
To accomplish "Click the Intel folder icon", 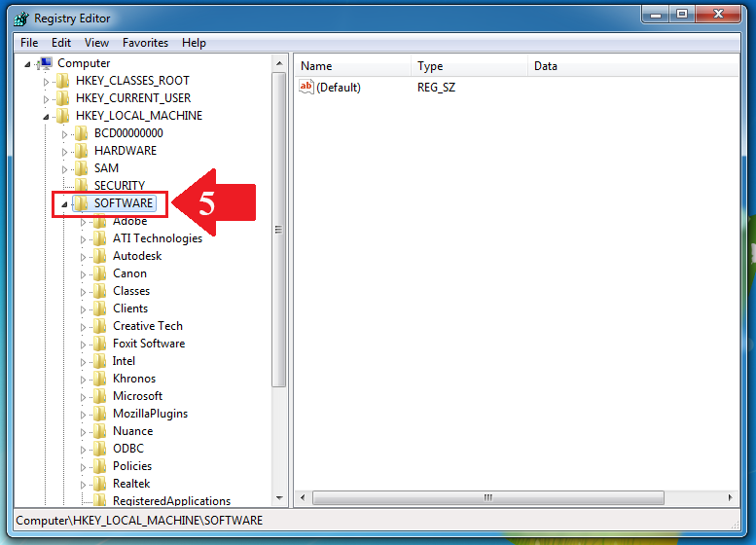I will [x=100, y=361].
